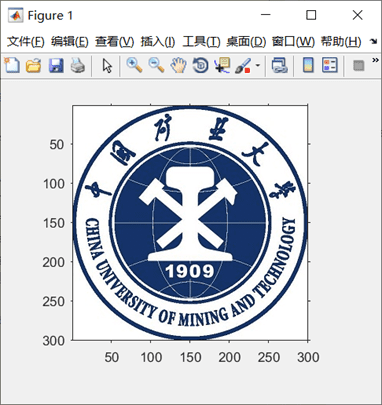
Task: Enable the Rotate 3D tool
Action: tap(200, 65)
